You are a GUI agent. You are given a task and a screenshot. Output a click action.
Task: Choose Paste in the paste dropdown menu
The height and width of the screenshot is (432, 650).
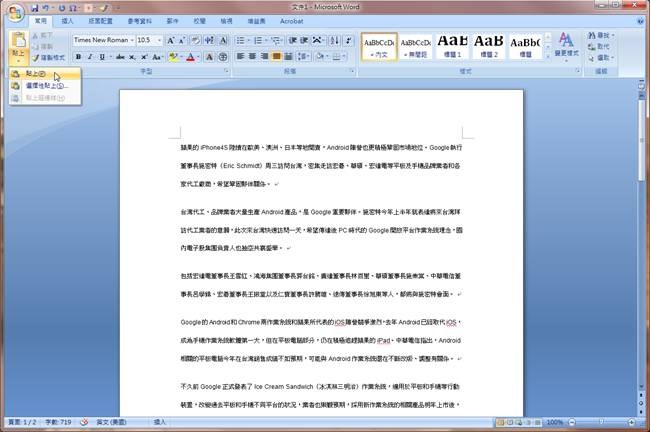(45, 74)
